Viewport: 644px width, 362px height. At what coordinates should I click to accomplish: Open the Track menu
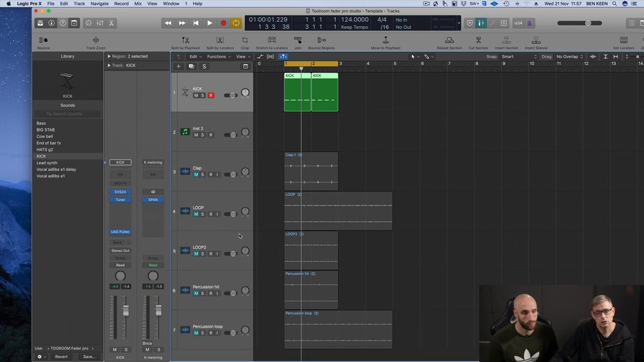pos(79,3)
